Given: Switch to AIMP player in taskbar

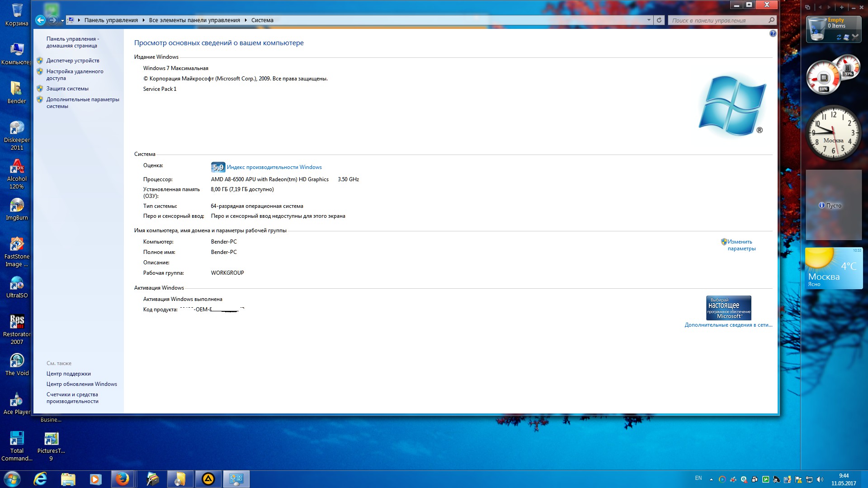Looking at the screenshot, I should (x=208, y=479).
